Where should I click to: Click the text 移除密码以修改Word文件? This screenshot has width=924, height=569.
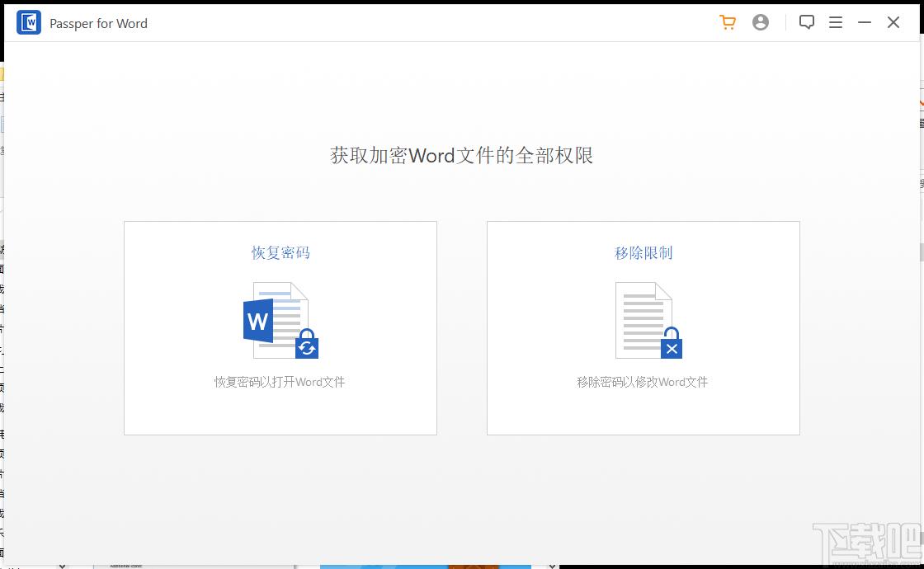point(643,383)
